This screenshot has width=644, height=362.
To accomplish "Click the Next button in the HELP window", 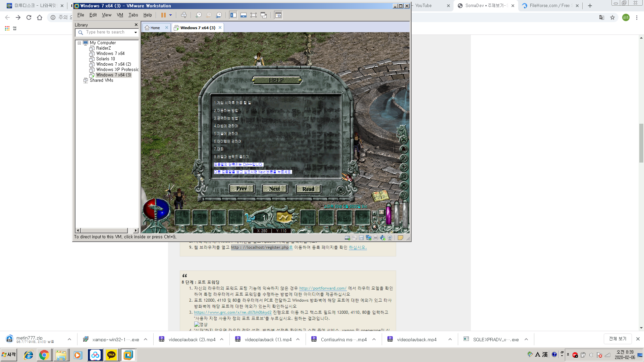I will coord(274,189).
